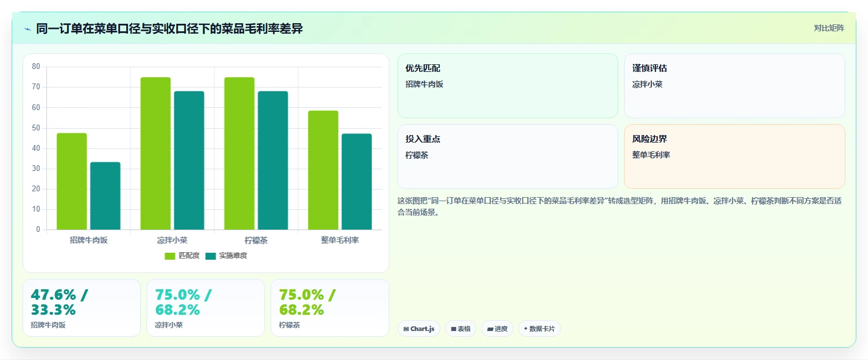Image resolution: width=868 pixels, height=360 pixels.
Task: Click the 整单毛利率 匹配度 bar
Action: [323, 170]
